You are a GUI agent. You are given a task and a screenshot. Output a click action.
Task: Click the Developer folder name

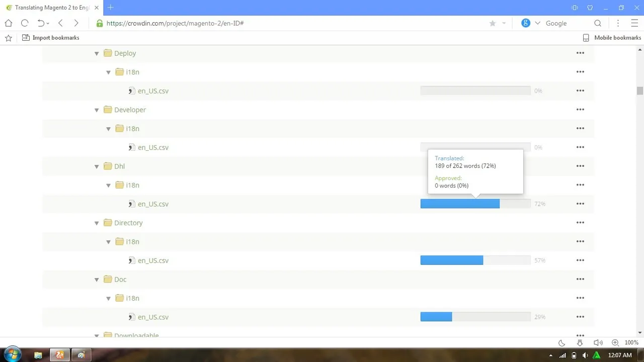(x=130, y=110)
